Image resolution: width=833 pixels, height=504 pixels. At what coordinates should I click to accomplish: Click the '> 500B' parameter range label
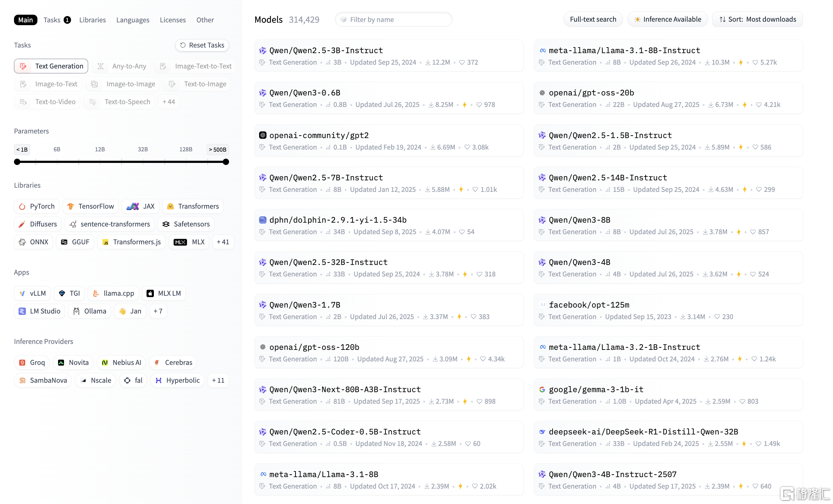pyautogui.click(x=218, y=150)
